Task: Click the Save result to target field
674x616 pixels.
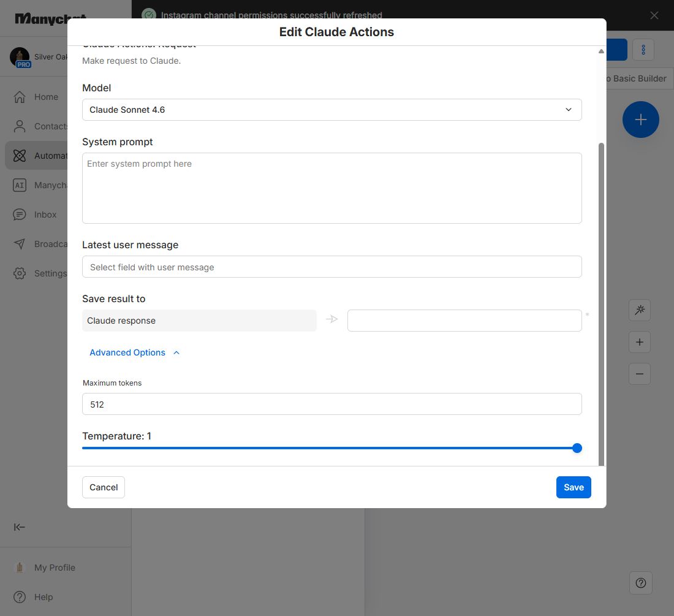Action: (464, 321)
